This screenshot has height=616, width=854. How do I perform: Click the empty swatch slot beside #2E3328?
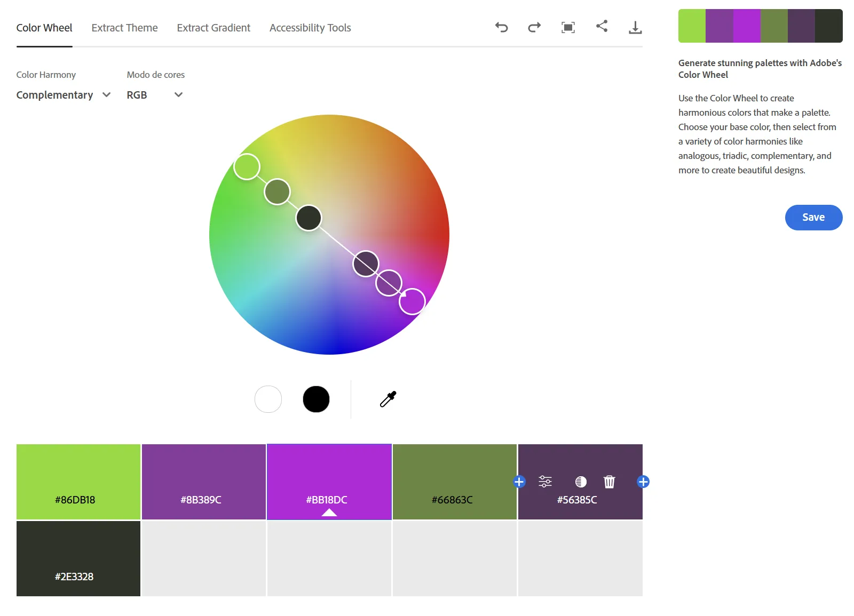tap(204, 558)
